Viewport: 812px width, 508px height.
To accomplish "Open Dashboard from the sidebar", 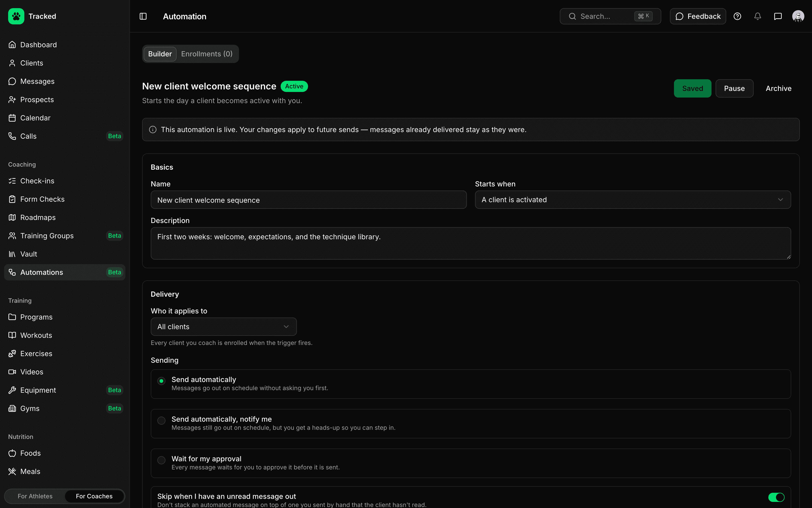I will coord(64,45).
